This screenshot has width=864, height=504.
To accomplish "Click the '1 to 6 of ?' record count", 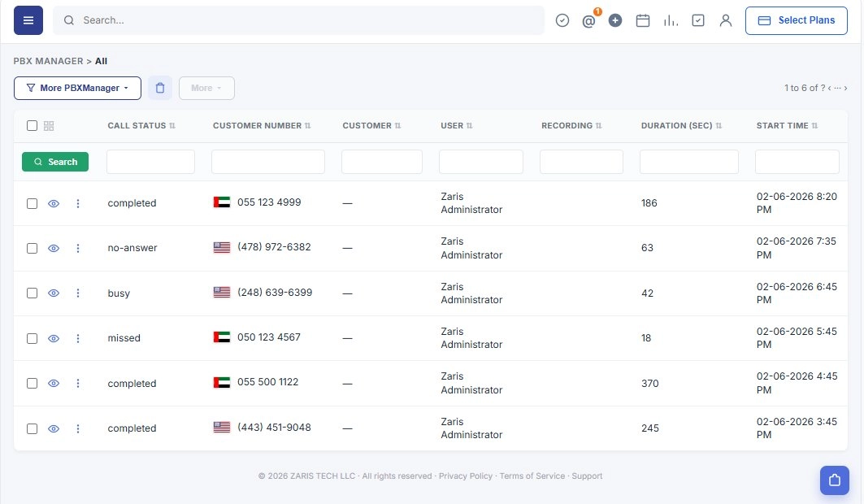I will (x=805, y=88).
